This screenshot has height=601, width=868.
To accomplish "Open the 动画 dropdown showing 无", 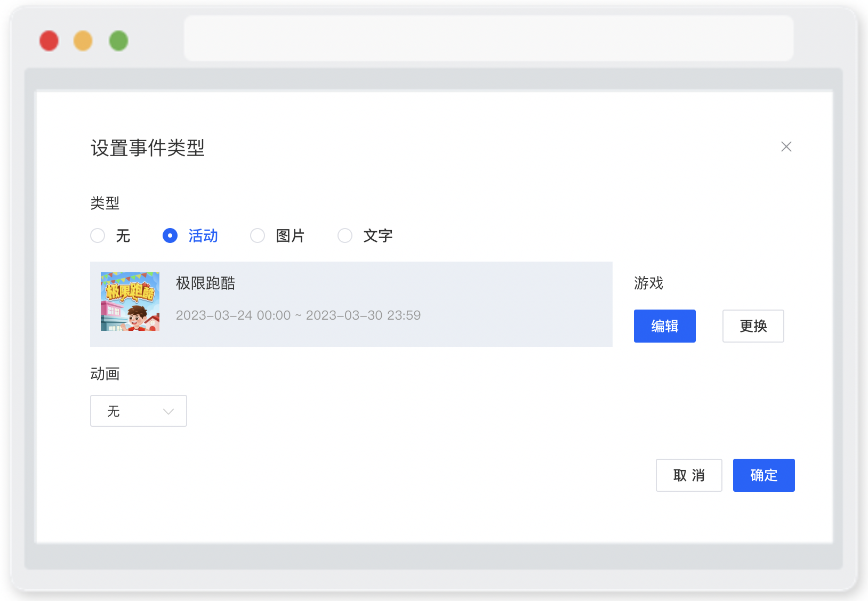I will (139, 411).
